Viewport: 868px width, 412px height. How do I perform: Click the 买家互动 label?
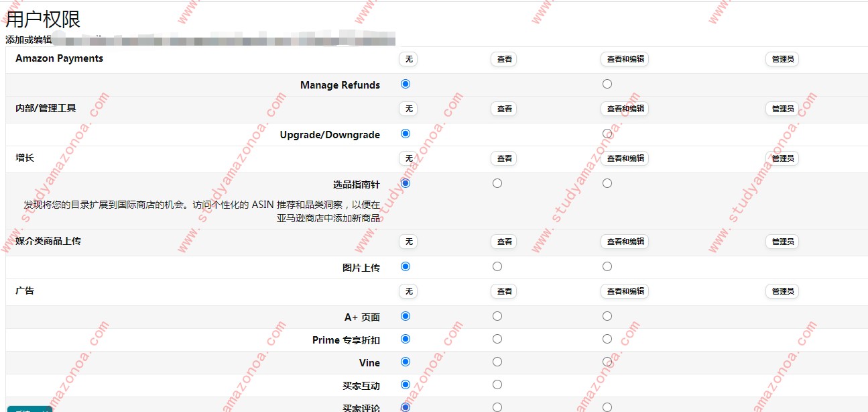[361, 386]
